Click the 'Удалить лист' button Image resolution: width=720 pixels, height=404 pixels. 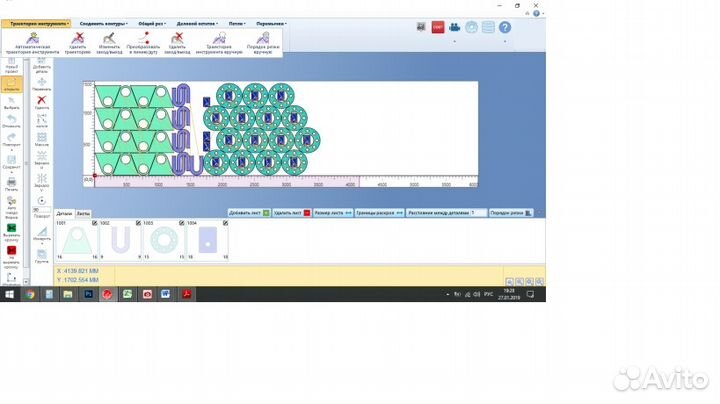click(292, 213)
